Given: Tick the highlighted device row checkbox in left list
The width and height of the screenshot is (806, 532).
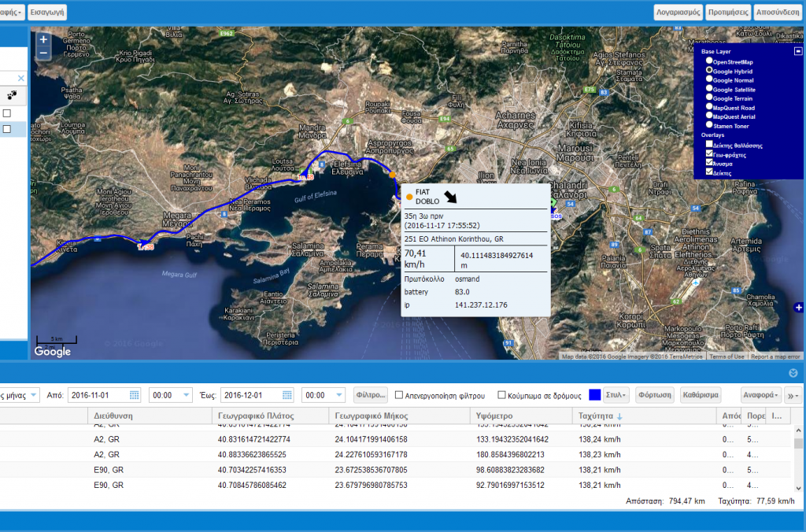Looking at the screenshot, I should (6, 129).
